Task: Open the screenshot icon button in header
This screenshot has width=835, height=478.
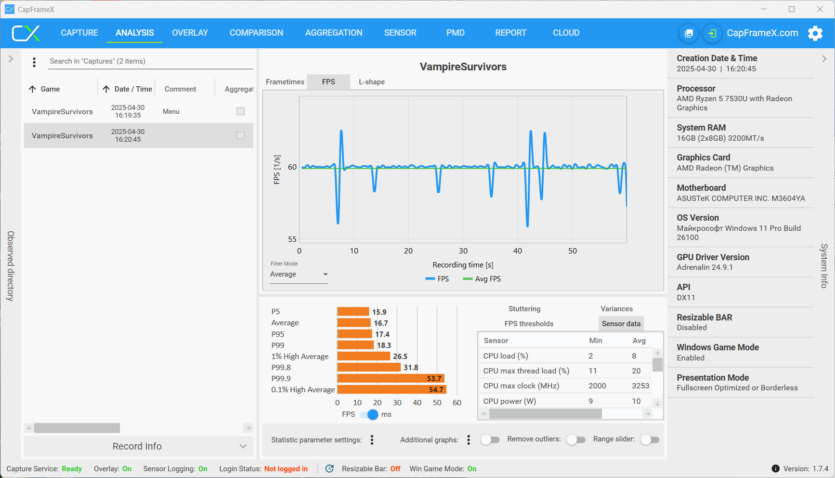Action: (x=689, y=33)
